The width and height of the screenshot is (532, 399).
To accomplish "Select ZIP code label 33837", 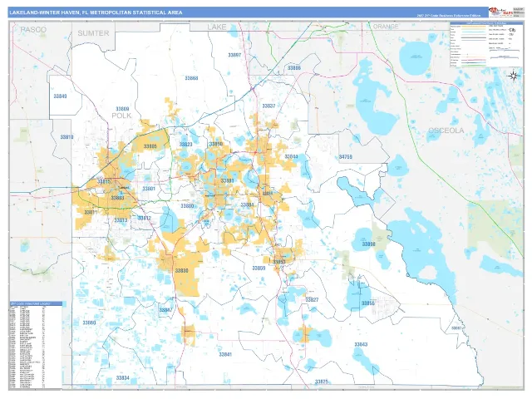I will pyautogui.click(x=268, y=106).
